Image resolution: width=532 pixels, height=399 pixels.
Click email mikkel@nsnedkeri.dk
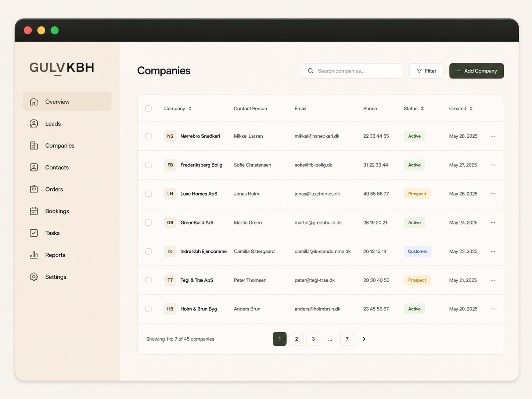pyautogui.click(x=317, y=136)
